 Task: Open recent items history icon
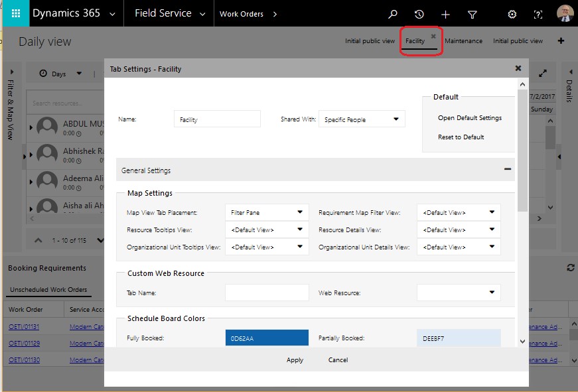point(419,14)
